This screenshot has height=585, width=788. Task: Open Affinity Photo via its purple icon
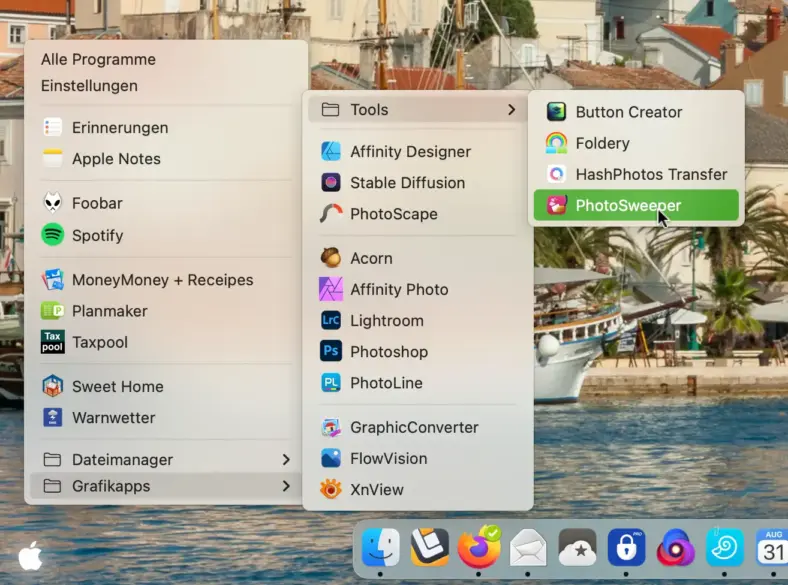click(x=331, y=289)
